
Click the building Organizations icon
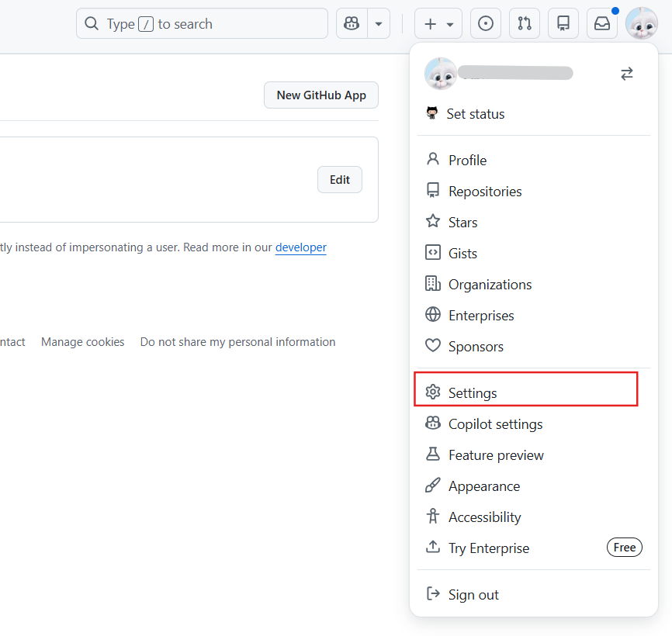[433, 284]
